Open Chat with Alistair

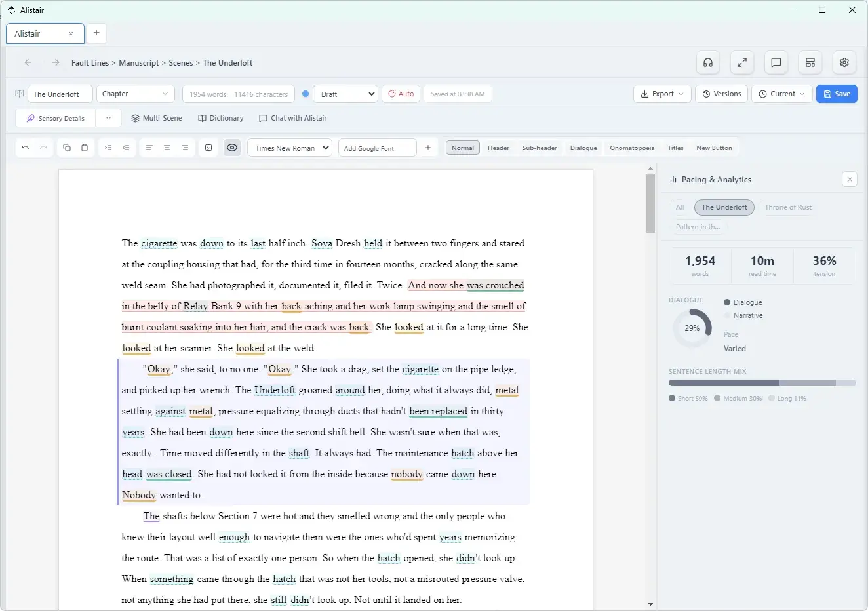tap(292, 118)
